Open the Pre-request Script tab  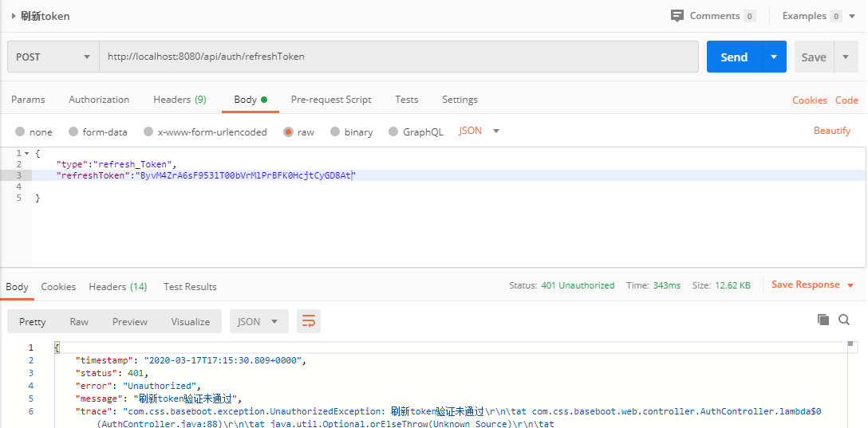pos(331,100)
